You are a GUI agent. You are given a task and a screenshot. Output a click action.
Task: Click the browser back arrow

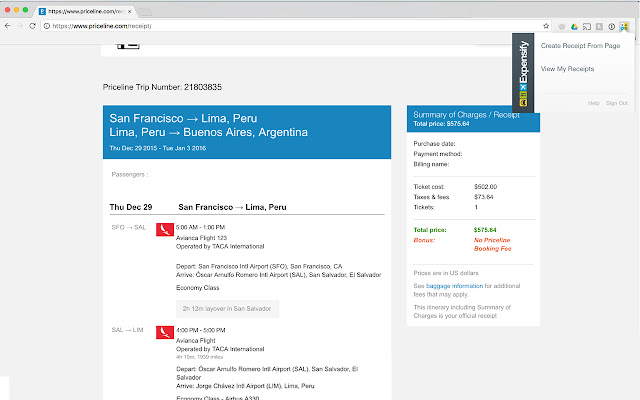pyautogui.click(x=7, y=26)
